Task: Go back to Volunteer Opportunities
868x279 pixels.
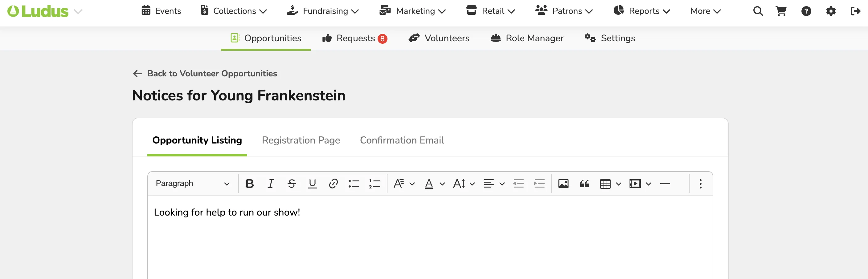Action: (x=205, y=73)
